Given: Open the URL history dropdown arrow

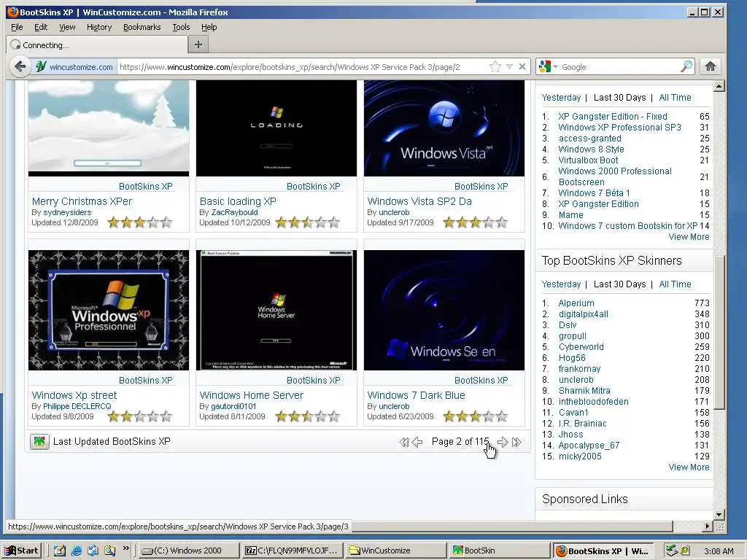Looking at the screenshot, I should click(x=509, y=66).
